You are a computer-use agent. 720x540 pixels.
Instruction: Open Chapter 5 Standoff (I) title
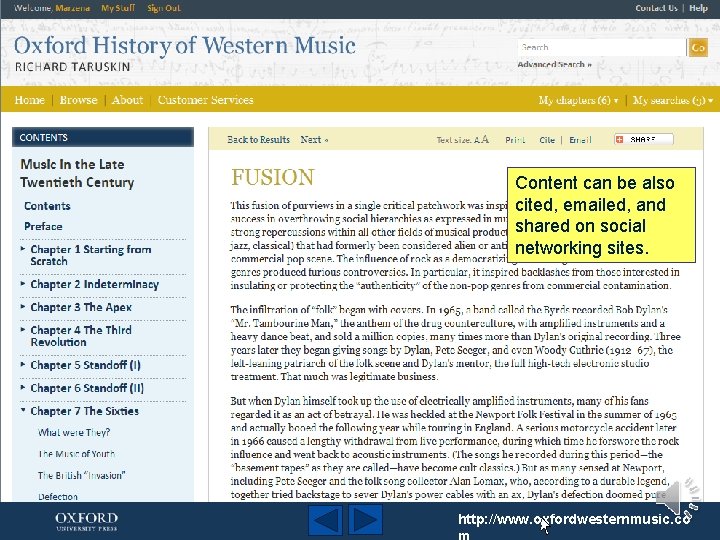pyautogui.click(x=85, y=365)
